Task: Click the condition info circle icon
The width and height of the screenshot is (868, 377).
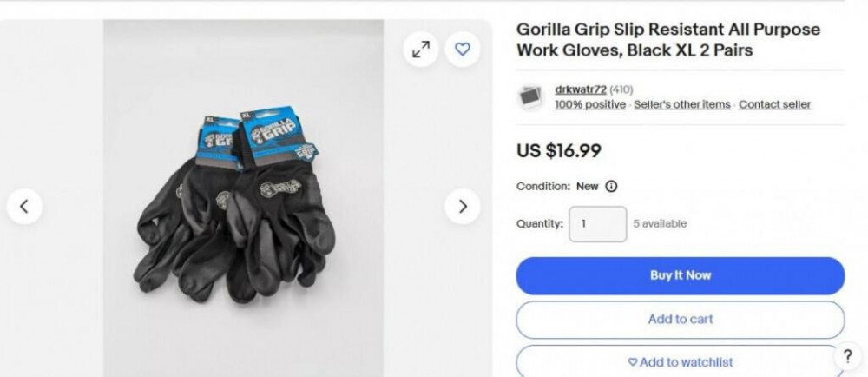Action: coord(611,187)
